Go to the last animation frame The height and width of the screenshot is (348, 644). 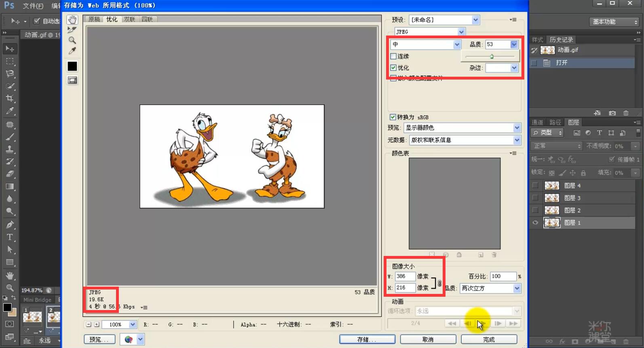513,323
